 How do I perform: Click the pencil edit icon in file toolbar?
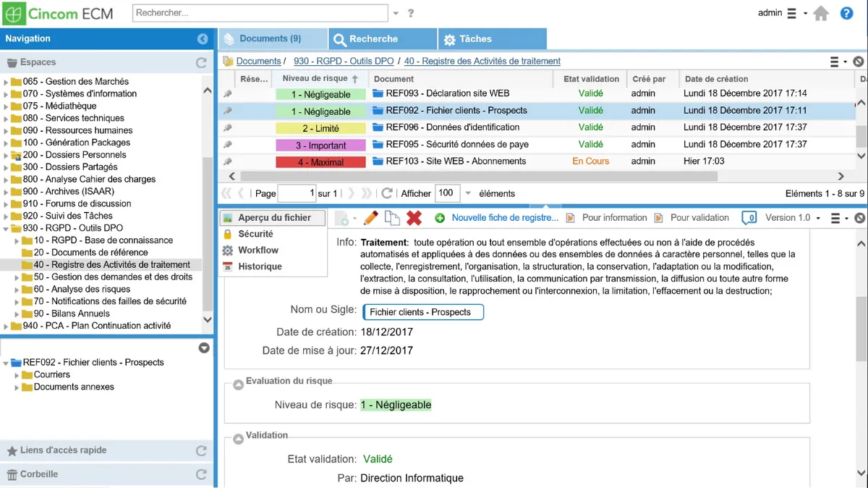370,218
